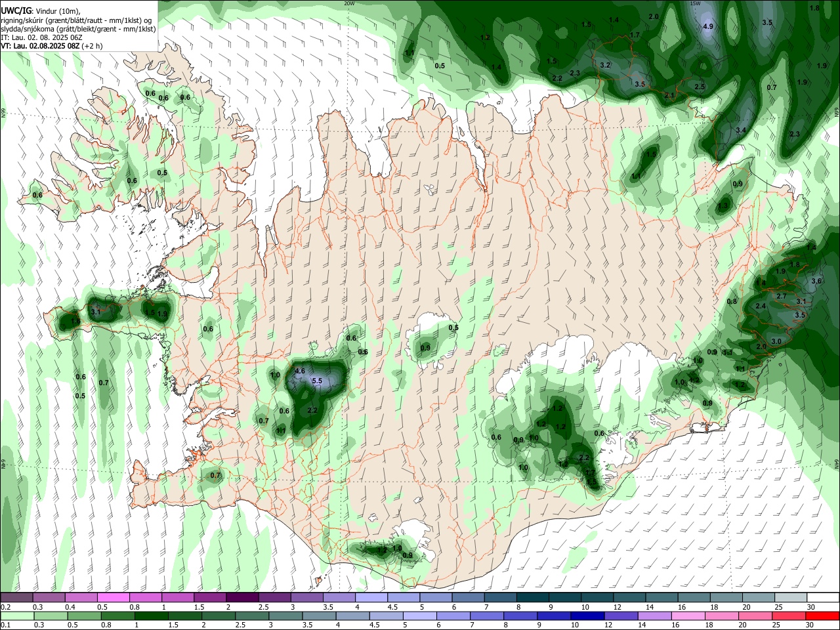Click the 0.1 label in lower legend row
This screenshot has height=630, width=840.
(5, 625)
